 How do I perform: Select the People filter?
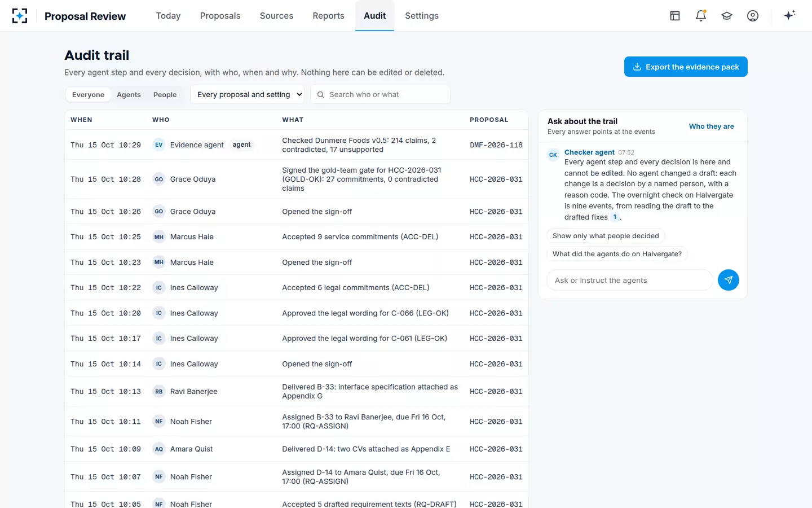click(165, 95)
